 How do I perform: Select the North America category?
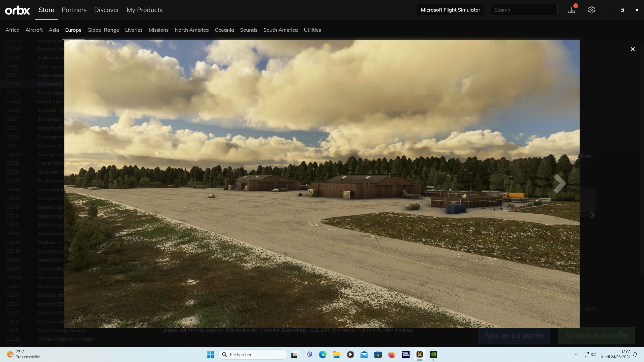click(191, 30)
